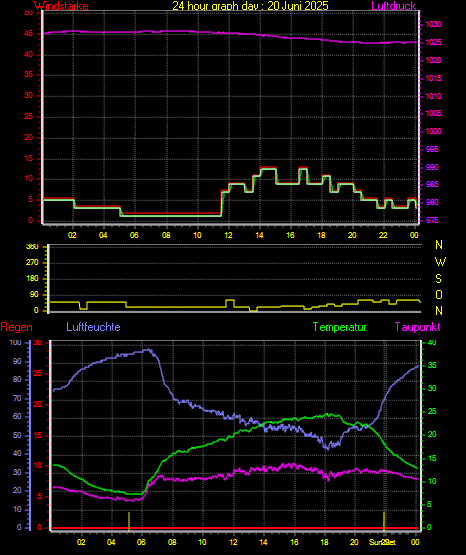Click the 1000 value on the pressure axis
The image size is (466, 555).
point(433,131)
